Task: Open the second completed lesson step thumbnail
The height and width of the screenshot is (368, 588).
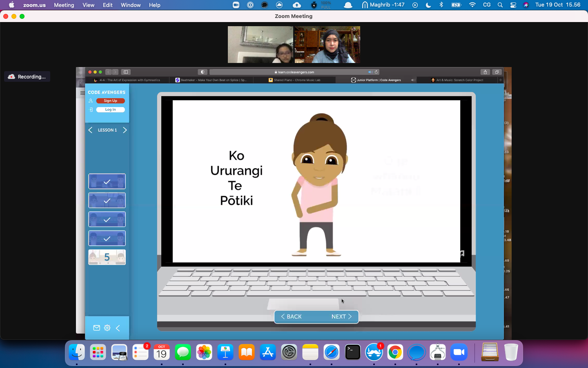Action: pos(107,200)
